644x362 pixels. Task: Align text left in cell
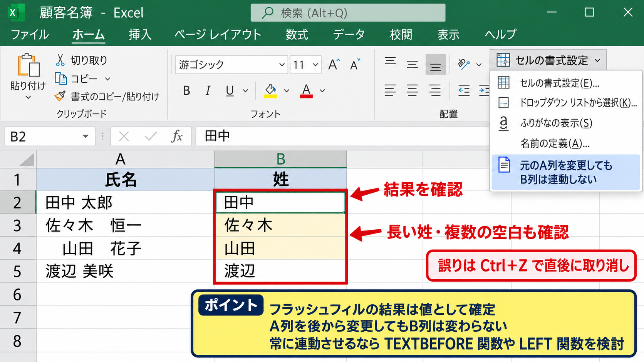point(390,90)
